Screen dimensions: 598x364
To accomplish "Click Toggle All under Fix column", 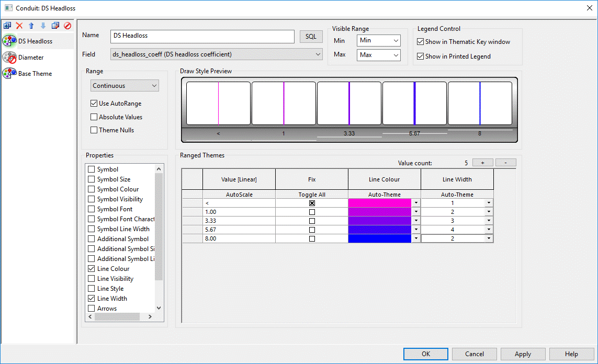I will [312, 195].
